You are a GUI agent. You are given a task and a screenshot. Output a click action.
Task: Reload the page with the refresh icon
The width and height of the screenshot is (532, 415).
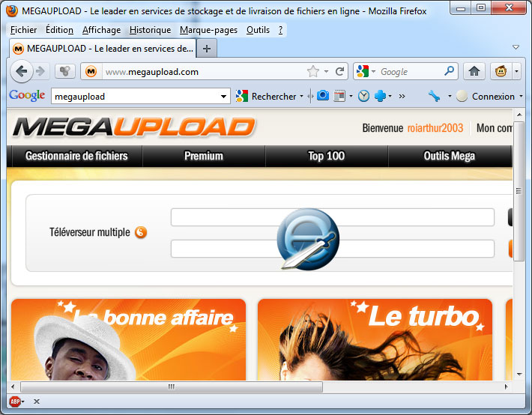click(339, 72)
